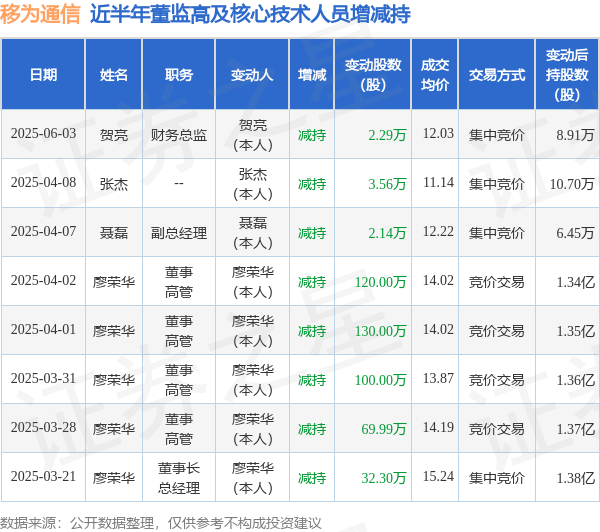The image size is (600, 532).
Task: Click the 移为通信 company name in title
Action: coord(40,15)
